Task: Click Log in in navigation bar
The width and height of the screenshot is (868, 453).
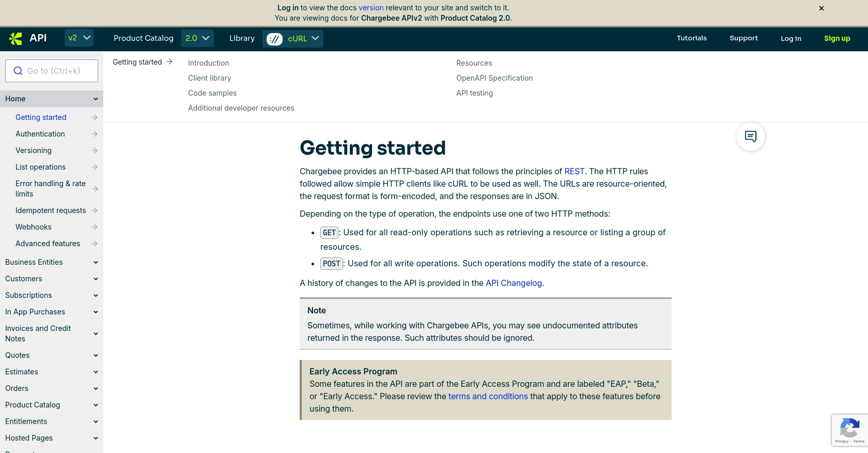Action: pyautogui.click(x=791, y=38)
